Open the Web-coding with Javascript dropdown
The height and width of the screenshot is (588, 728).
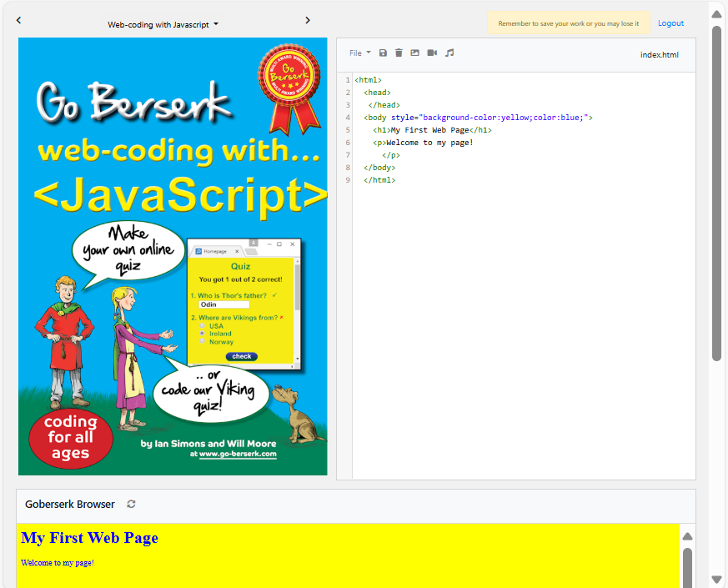pos(163,25)
